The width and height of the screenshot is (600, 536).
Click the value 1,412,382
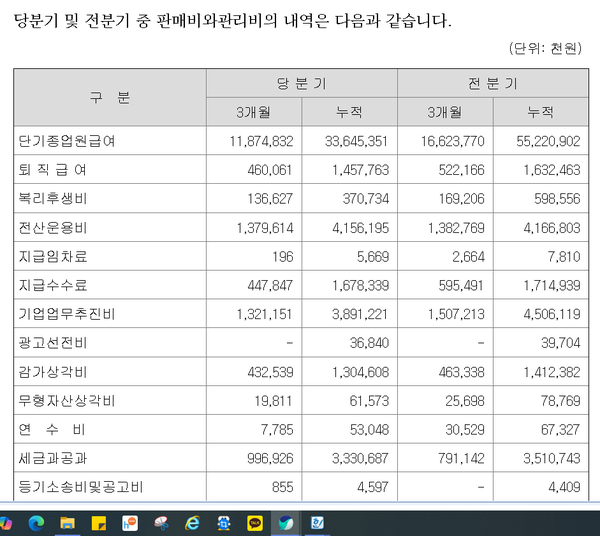[x=552, y=372]
